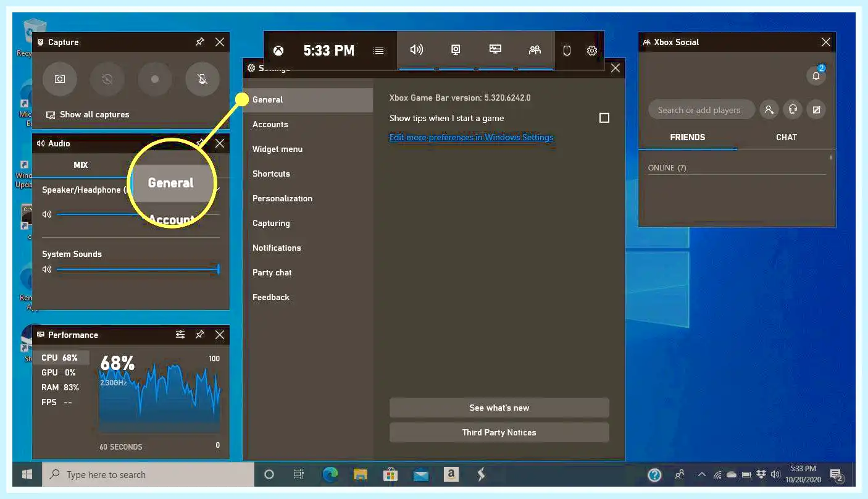Open the widget menu list icon
The width and height of the screenshot is (868, 499).
coord(379,51)
